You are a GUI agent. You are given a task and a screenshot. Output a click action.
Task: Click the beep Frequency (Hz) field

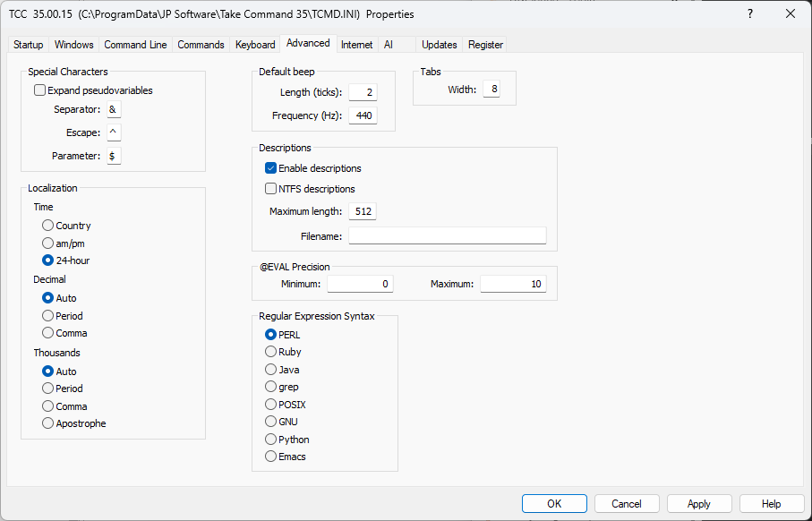point(363,115)
